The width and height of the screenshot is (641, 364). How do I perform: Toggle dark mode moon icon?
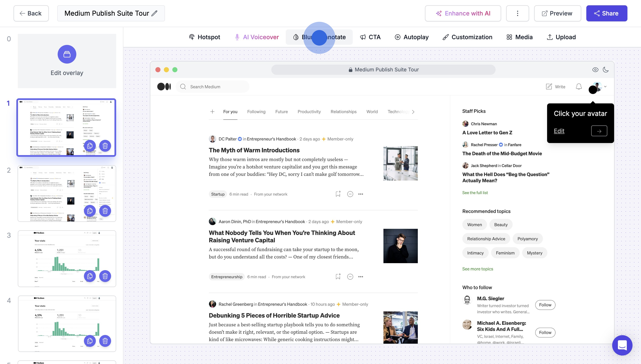605,70
